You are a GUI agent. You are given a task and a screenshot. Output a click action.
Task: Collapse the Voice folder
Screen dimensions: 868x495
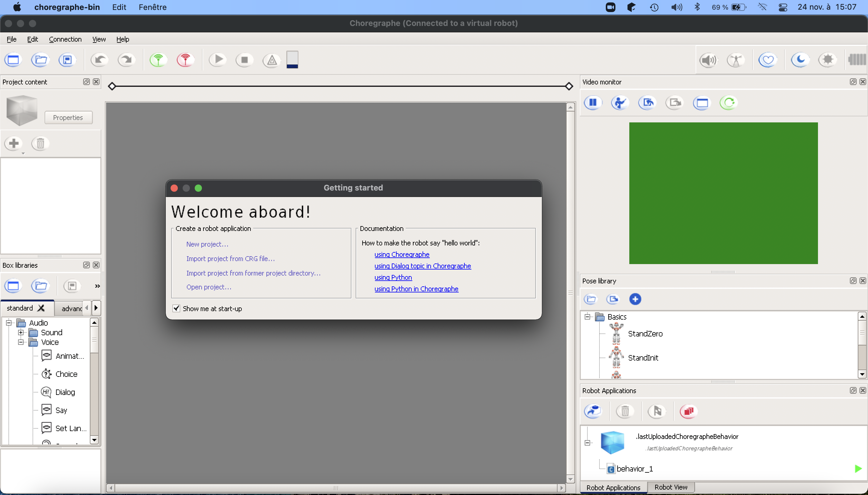[x=21, y=342]
